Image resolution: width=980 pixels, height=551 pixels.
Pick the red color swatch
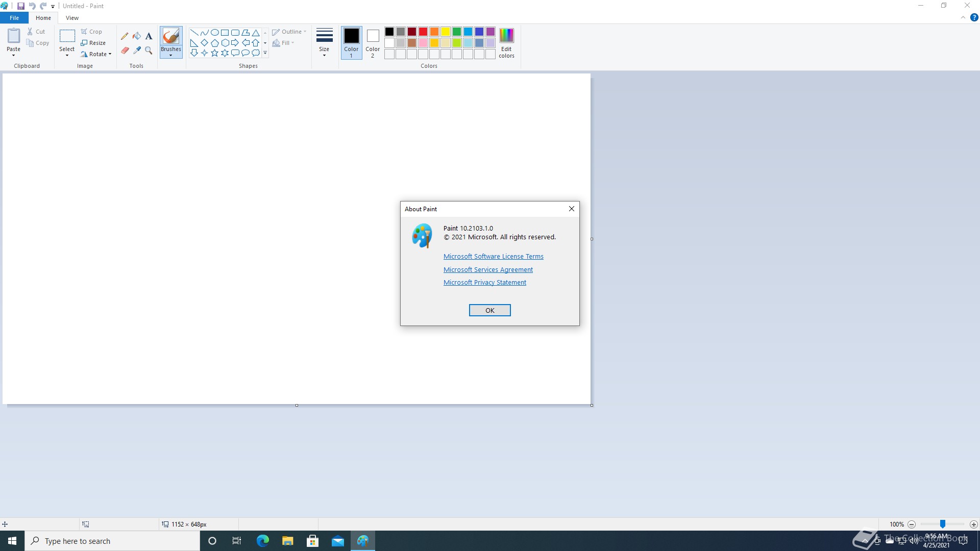coord(423,32)
